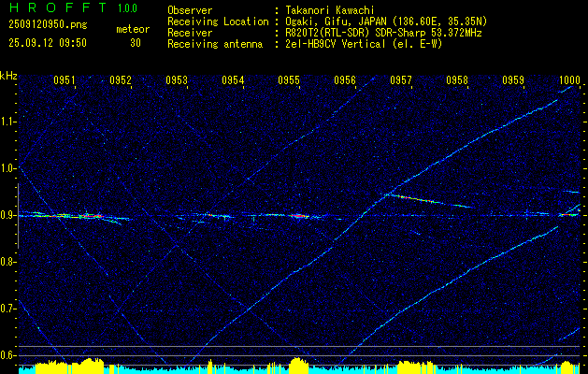588x374 pixels.
Task: Click the version number 1.0.0
Action: click(127, 7)
